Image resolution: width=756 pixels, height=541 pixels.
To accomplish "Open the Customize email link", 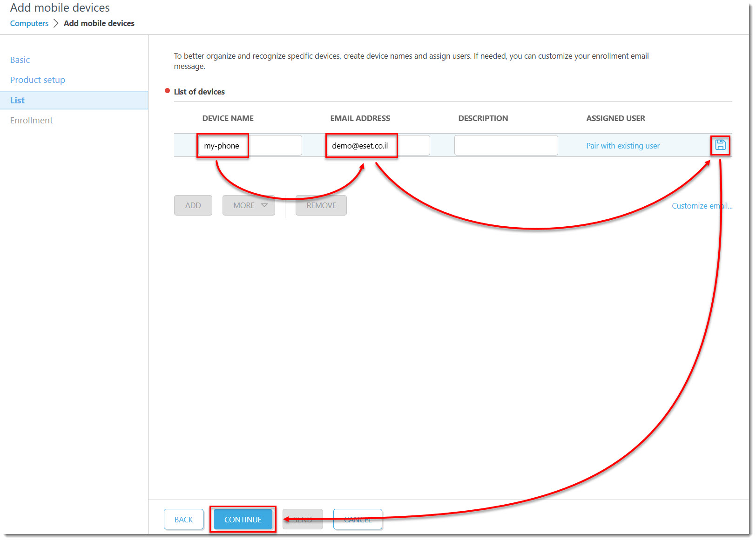I will coord(702,206).
